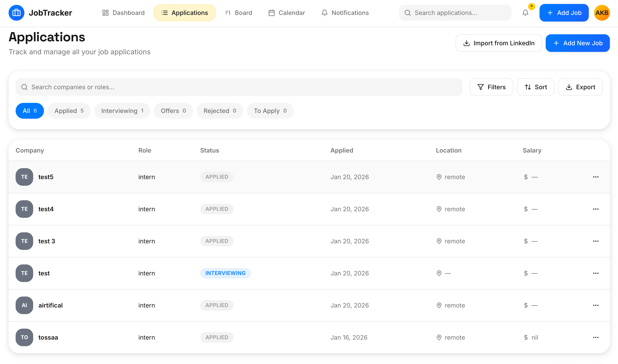Image resolution: width=618 pixels, height=364 pixels.
Task: Click the Add New Job button
Action: point(578,43)
